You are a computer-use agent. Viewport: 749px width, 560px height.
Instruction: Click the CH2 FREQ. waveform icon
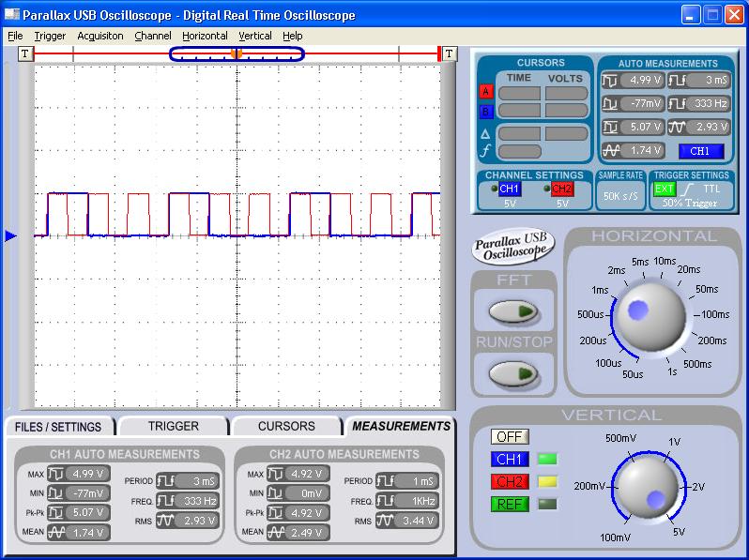pos(385,501)
